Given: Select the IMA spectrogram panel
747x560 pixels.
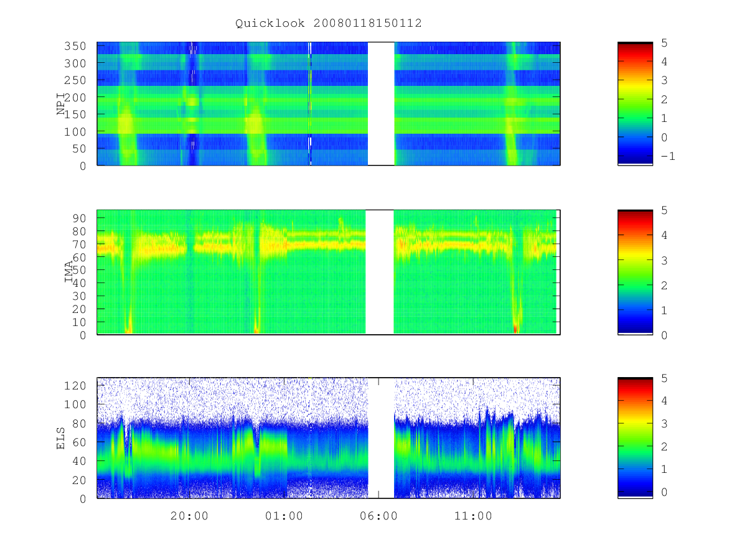Looking at the screenshot, I should tap(329, 272).
